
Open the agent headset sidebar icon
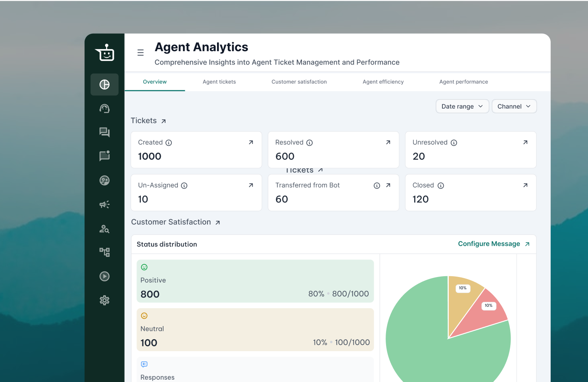104,109
